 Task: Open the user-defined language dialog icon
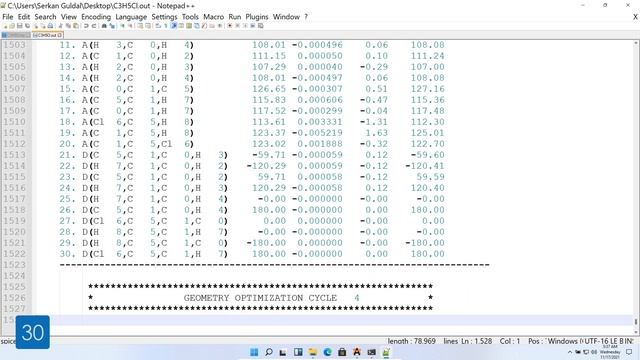pyautogui.click(x=180, y=26)
